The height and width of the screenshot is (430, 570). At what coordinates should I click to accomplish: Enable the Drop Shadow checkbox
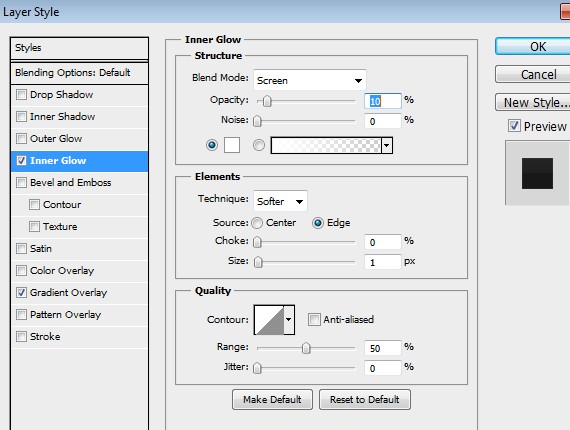(x=21, y=95)
